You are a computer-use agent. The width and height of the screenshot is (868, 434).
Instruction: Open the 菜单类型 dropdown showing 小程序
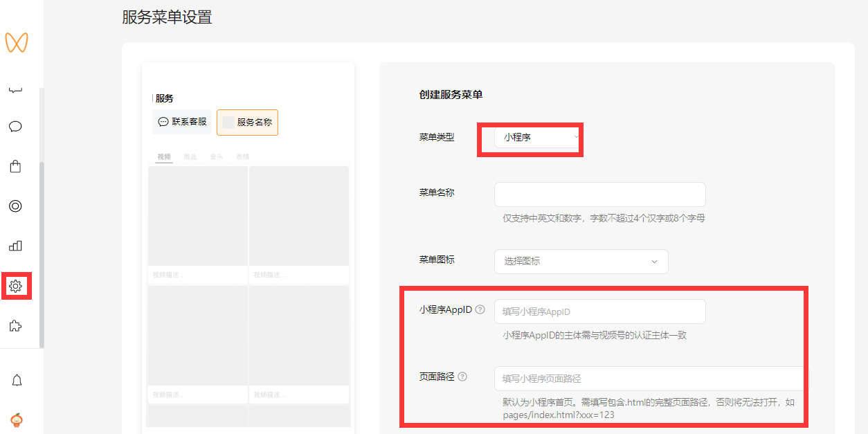click(537, 138)
